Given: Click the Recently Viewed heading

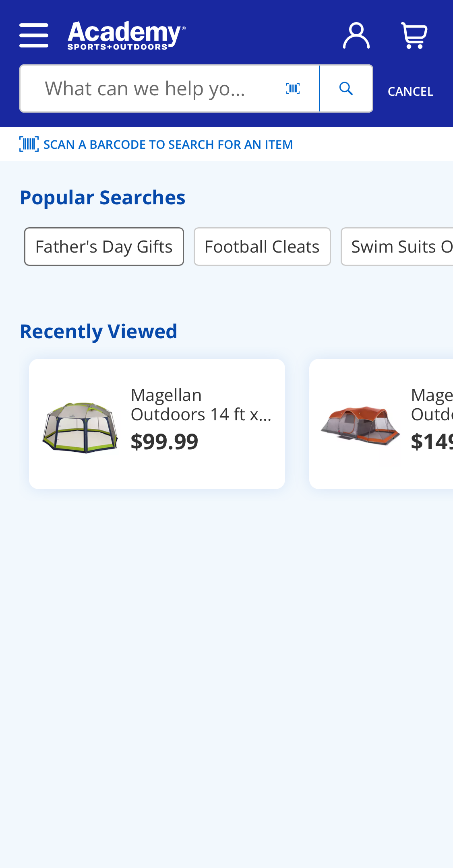Looking at the screenshot, I should click(x=99, y=331).
